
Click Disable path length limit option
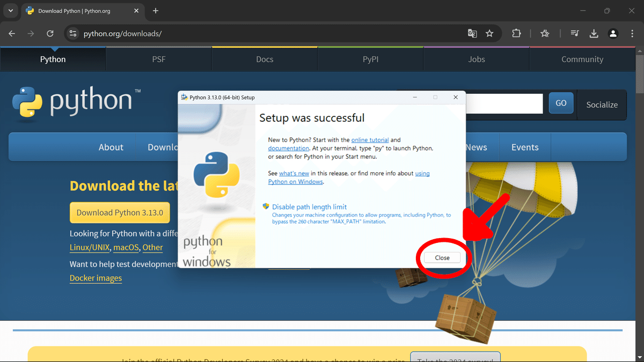click(x=309, y=207)
